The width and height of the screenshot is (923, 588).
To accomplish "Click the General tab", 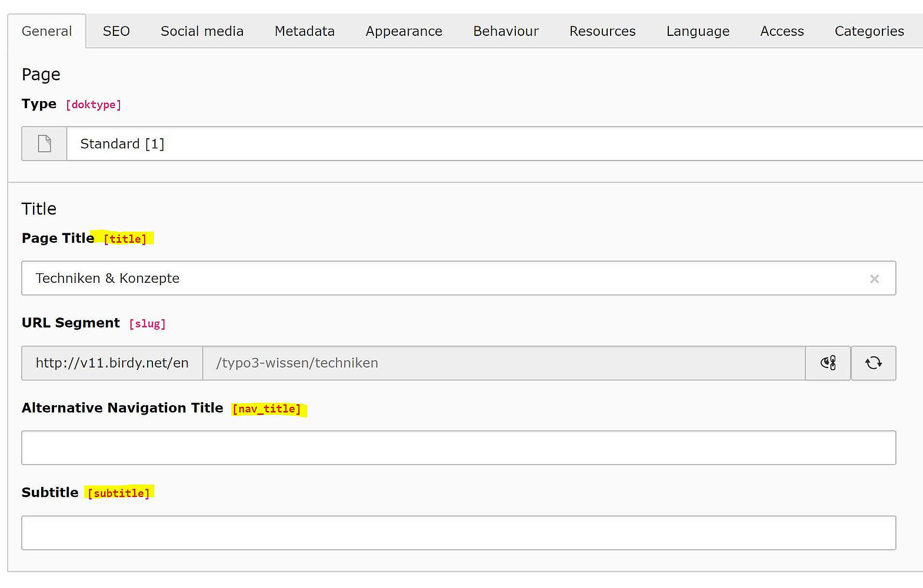I will tap(46, 31).
